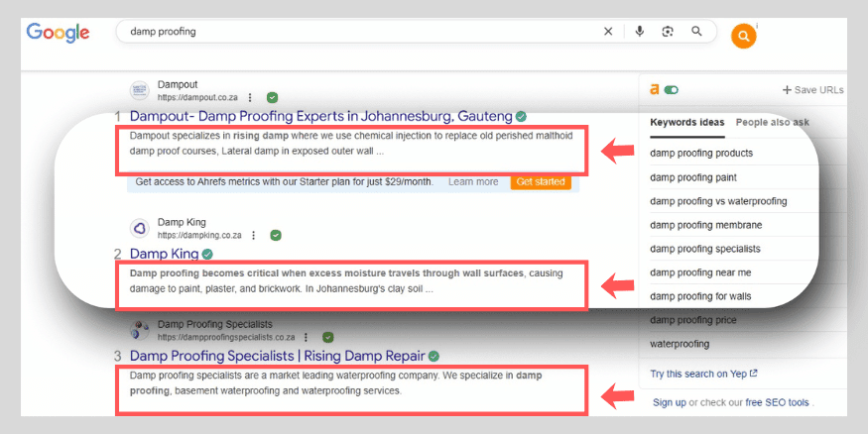This screenshot has width=868, height=434.
Task: Switch to People also ask tab
Action: click(x=772, y=123)
